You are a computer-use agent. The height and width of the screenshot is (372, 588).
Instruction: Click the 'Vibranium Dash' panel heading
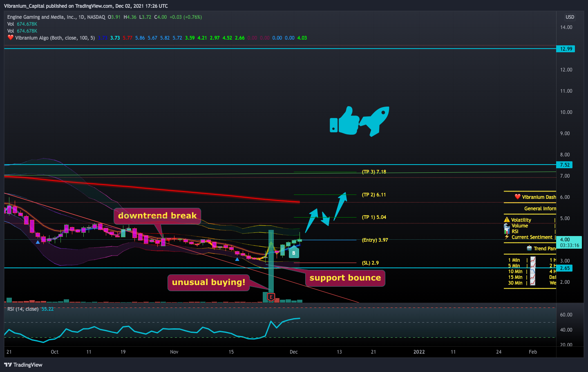(539, 197)
